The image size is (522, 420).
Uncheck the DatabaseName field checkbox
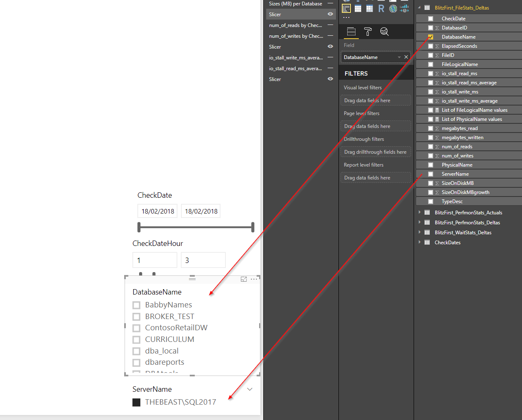coord(431,37)
